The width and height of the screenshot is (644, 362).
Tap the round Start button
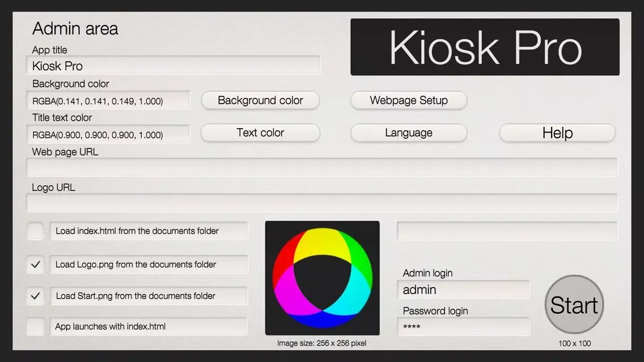pyautogui.click(x=574, y=305)
